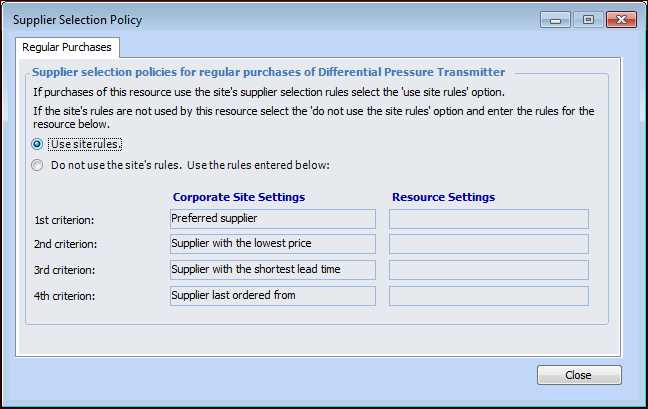Click the 'Supplier last ordered from' field
The image size is (648, 409).
(x=272, y=296)
